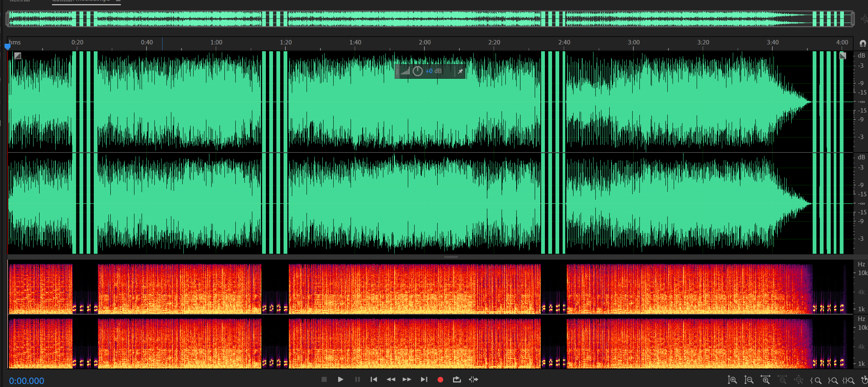Click the HUD volume adjustment knob
Screen dimensions: 868x387
coord(418,71)
